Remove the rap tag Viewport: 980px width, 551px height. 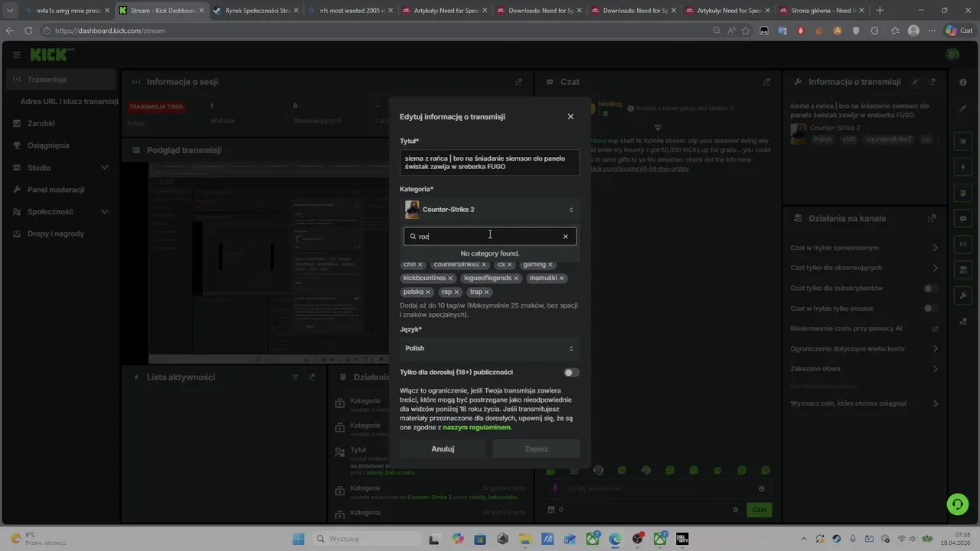pos(457,292)
